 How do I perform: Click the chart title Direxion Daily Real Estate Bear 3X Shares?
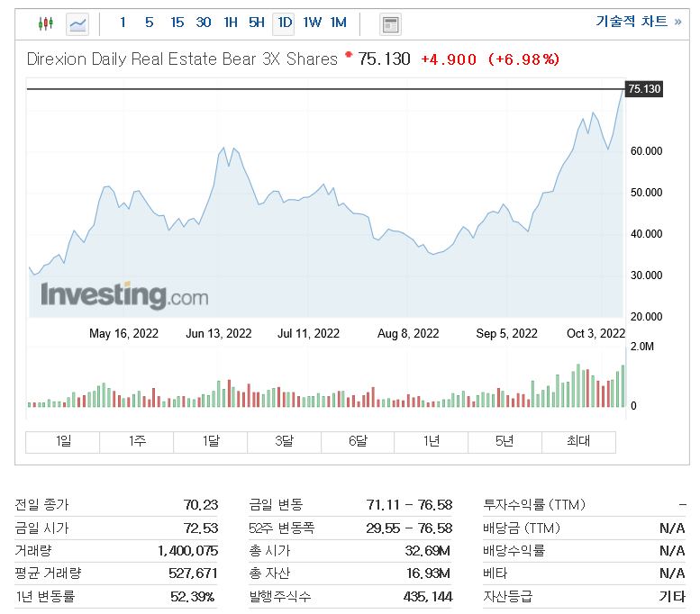182,59
